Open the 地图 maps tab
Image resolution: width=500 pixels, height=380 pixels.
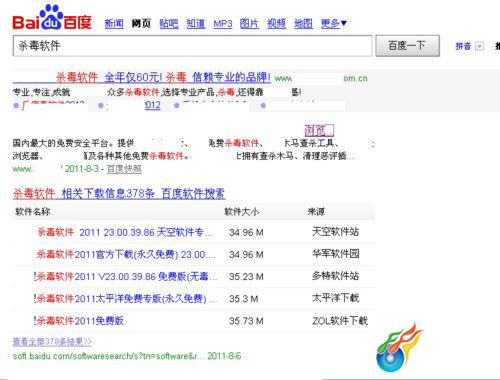(303, 24)
